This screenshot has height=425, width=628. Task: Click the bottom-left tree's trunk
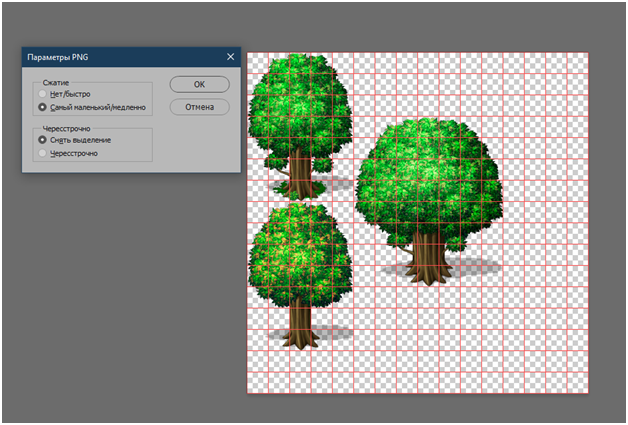tap(296, 325)
